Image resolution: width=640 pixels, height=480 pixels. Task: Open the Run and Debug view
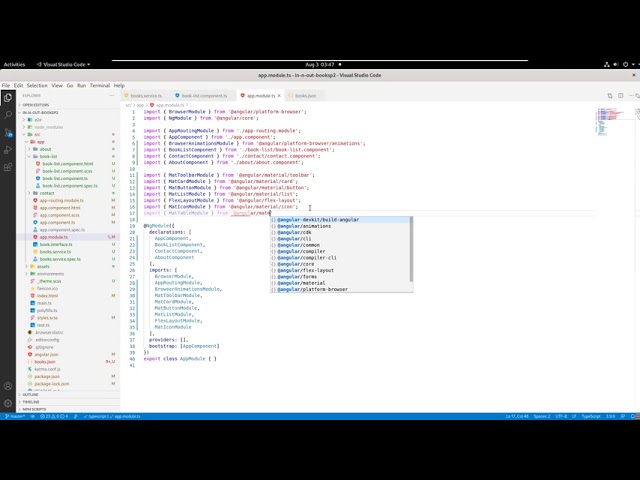pos(8,150)
